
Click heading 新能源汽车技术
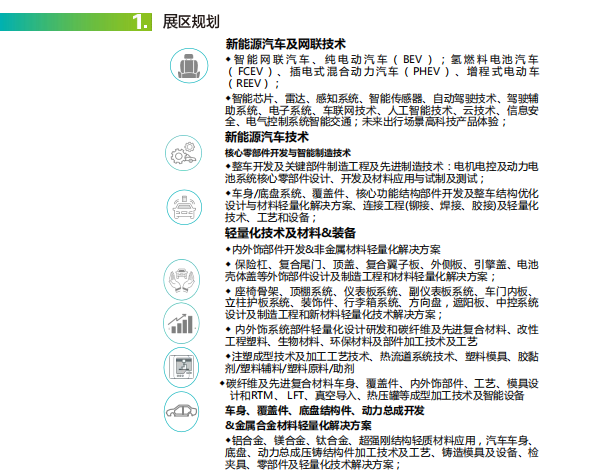[x=267, y=137]
